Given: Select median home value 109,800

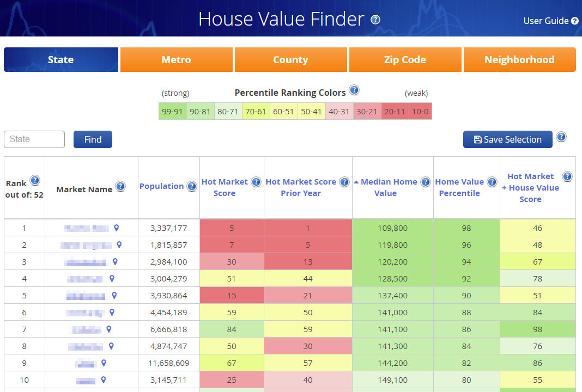Looking at the screenshot, I should (393, 228).
